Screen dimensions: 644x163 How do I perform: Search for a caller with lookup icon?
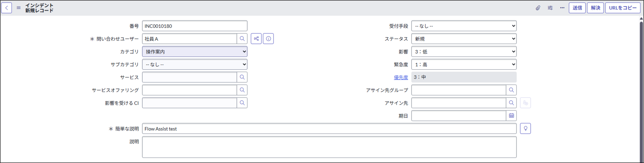pyautogui.click(x=242, y=39)
